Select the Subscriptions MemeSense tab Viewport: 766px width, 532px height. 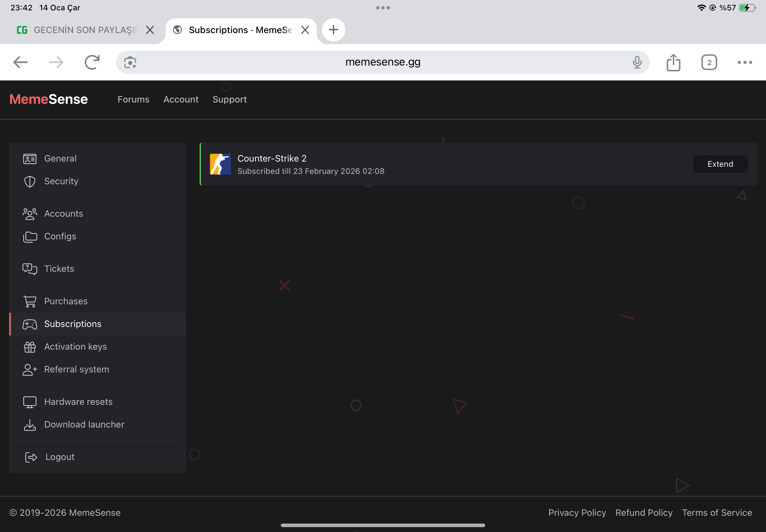(x=241, y=30)
